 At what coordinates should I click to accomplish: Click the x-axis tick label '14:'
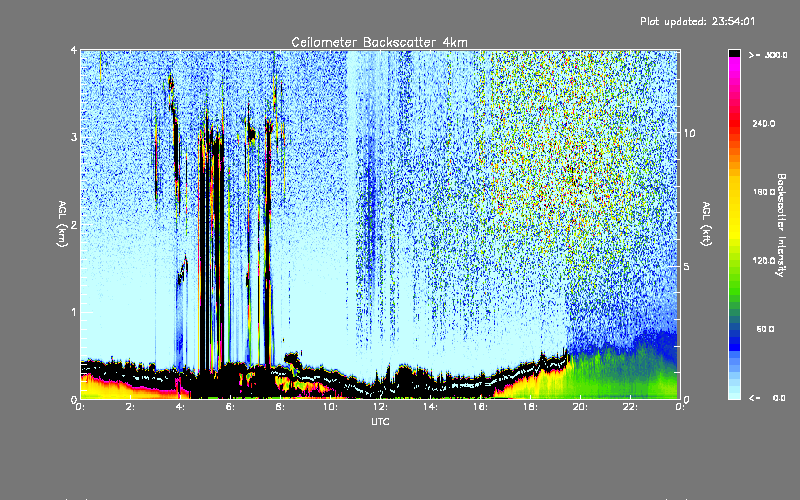point(430,407)
